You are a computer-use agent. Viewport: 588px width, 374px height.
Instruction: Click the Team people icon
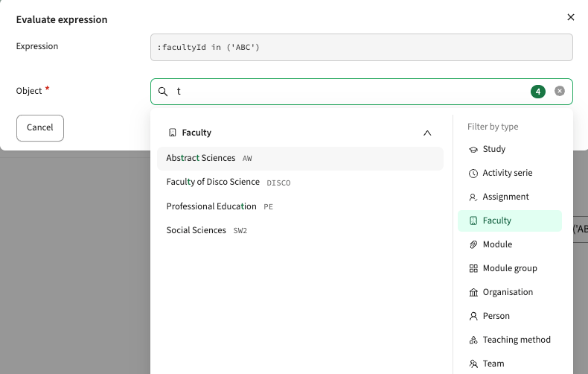pyautogui.click(x=473, y=364)
